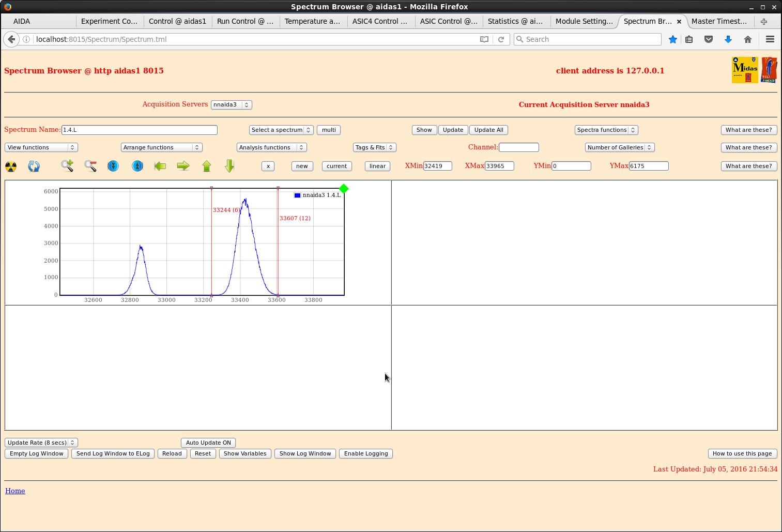Open Number of Galleries dropdown
This screenshot has height=532, width=782.
[x=620, y=147]
